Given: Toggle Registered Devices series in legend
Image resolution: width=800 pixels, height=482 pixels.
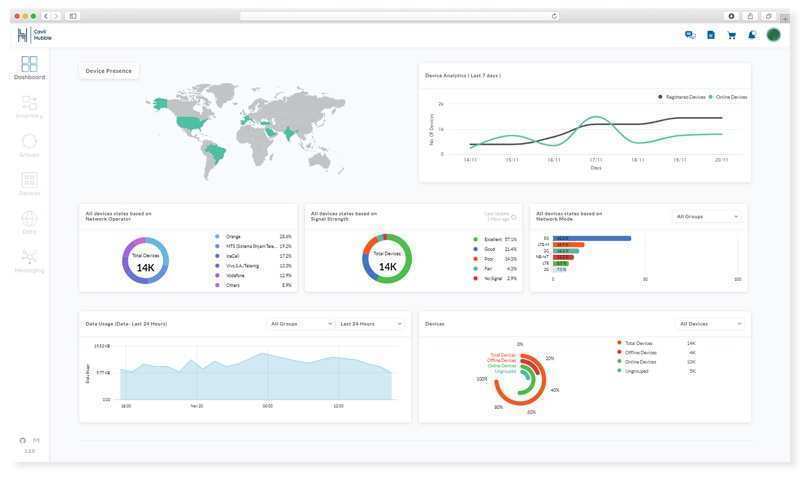Looking at the screenshot, I should pos(682,97).
